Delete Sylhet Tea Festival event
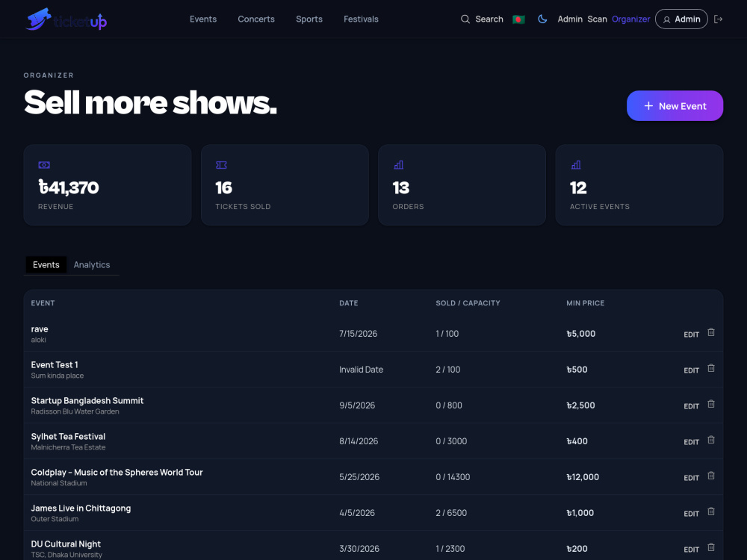Screen dimensions: 747x560 coord(711,440)
